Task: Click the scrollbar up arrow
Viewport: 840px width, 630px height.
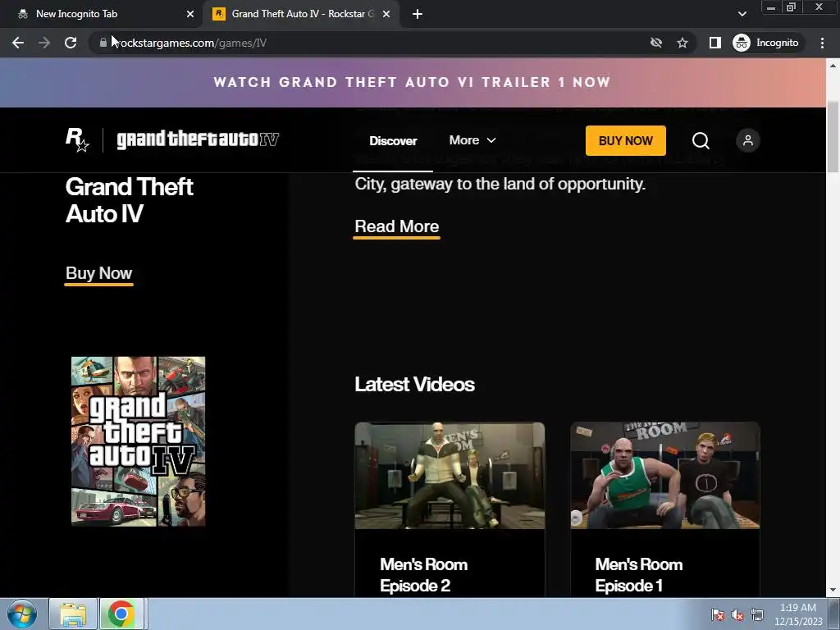Action: (833, 66)
